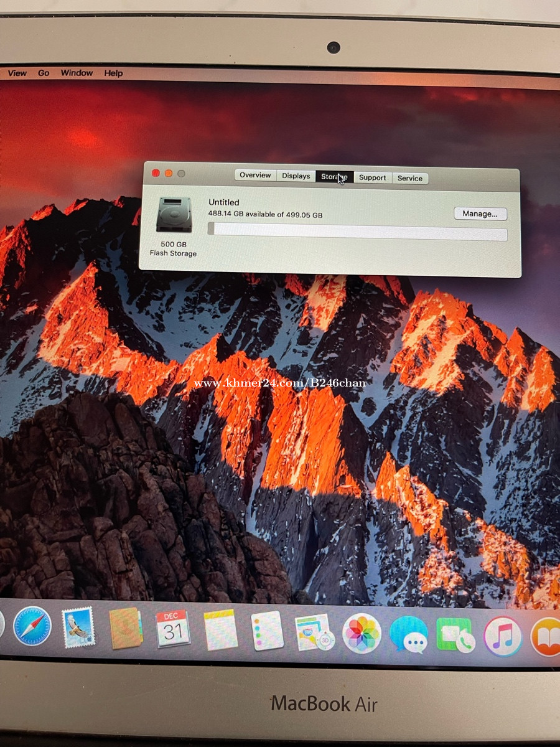
Task: Minimize the About This Mac window
Action: (x=169, y=173)
